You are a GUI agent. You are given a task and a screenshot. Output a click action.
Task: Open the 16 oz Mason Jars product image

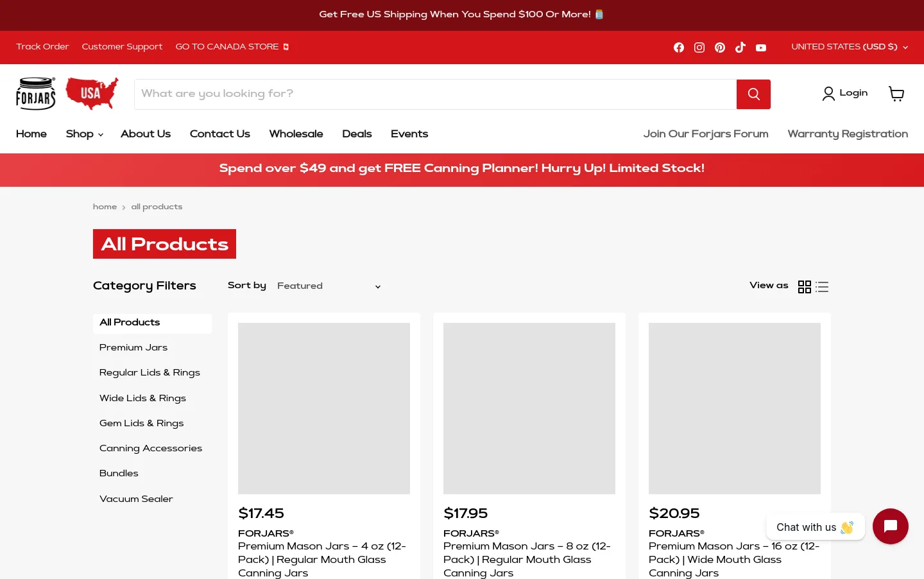(735, 408)
